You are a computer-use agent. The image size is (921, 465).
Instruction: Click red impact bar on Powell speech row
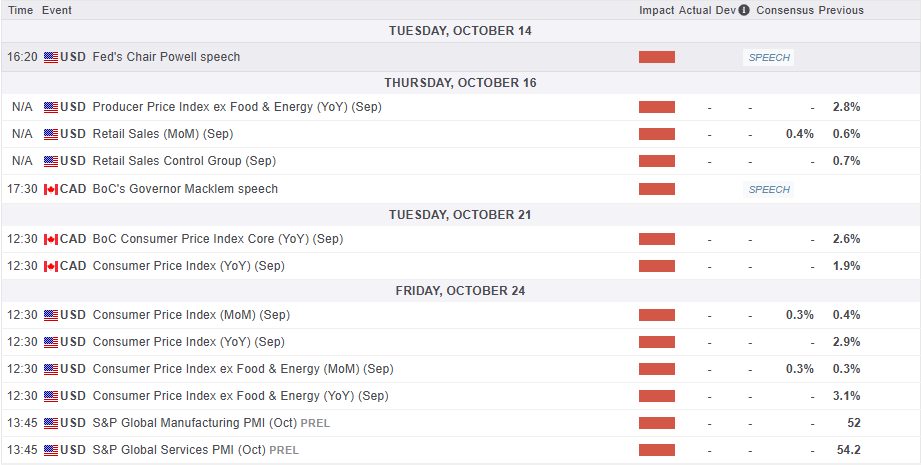(657, 57)
